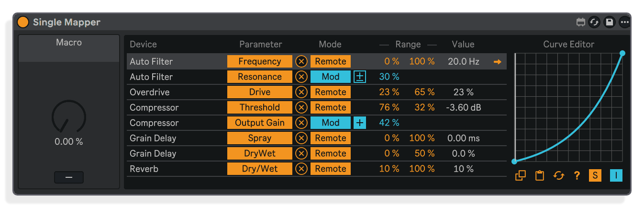Screen dimensions: 644x208
Task: Toggle bipolar modulation on Resonance row
Action: point(360,77)
